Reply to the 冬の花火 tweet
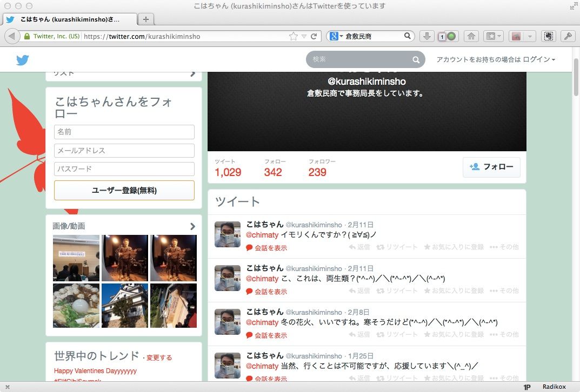The height and width of the screenshot is (392, 580). tap(359, 334)
